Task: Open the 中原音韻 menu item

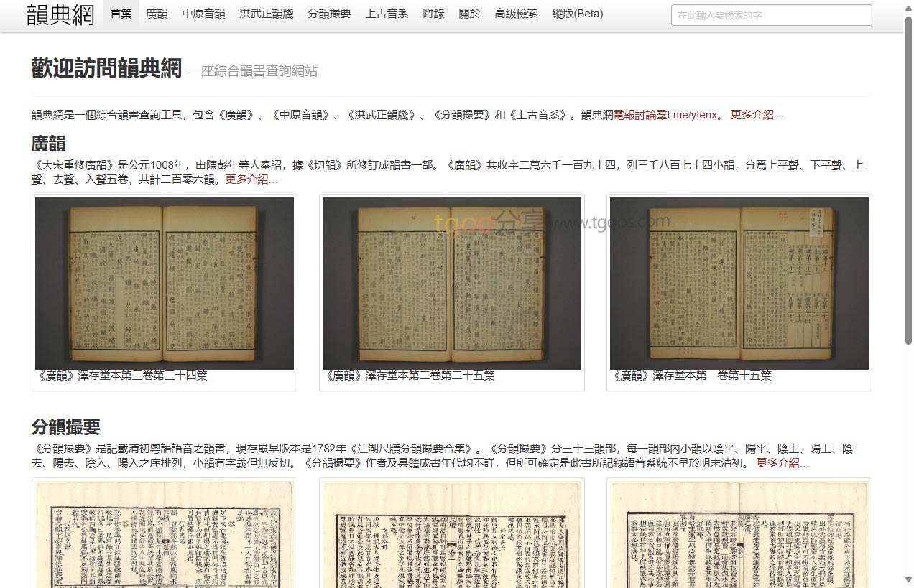Action: tap(203, 14)
